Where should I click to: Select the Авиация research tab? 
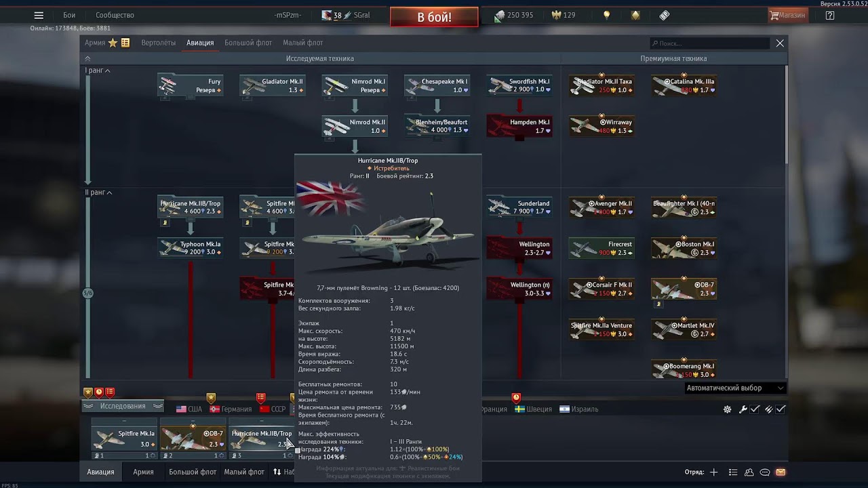(200, 43)
